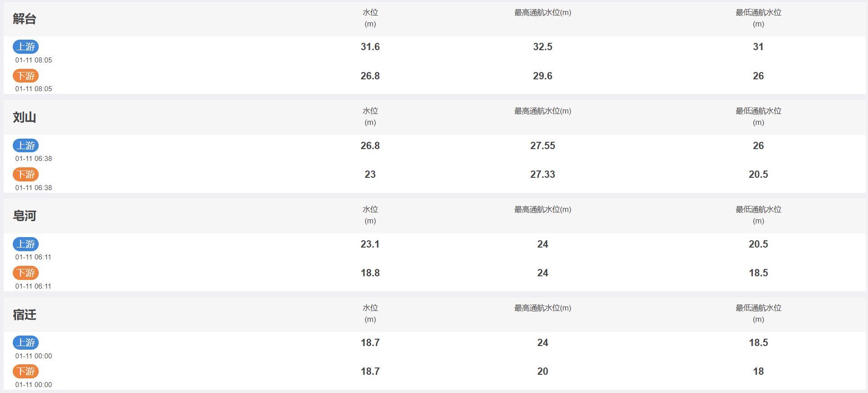This screenshot has width=868, height=393.
Task: Click the 刘山 station heading
Action: [25, 117]
